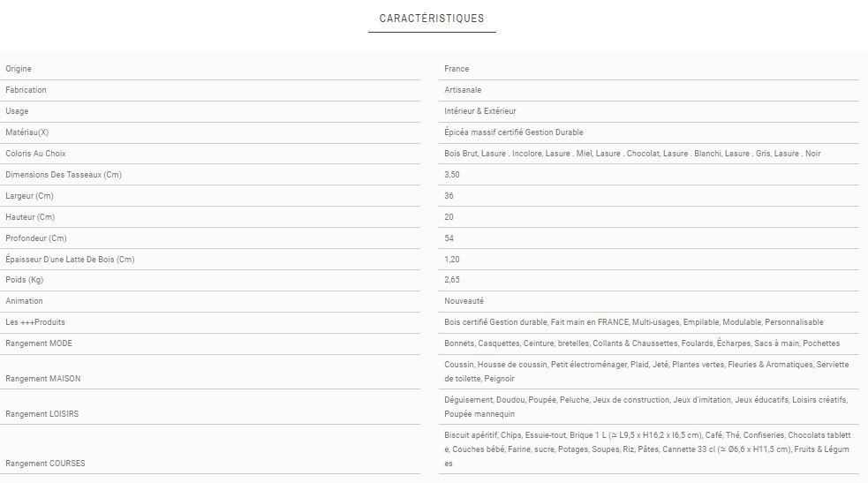
Task: Click the Rangement MODE row label
Action: (x=39, y=343)
